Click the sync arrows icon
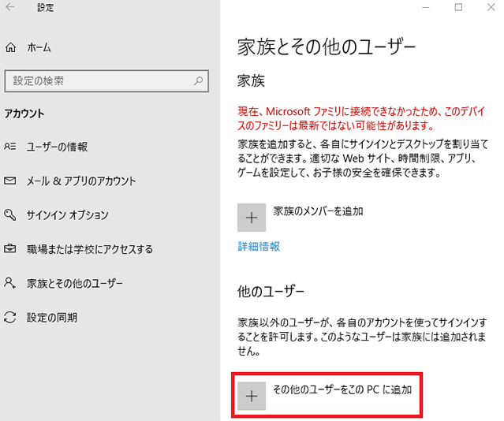 10,317
